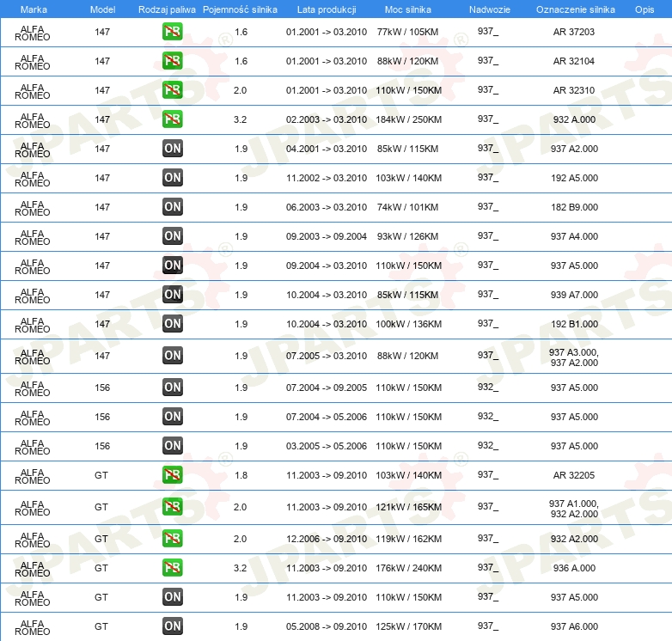
Task: Click the PB icon in GT 119kW / 162KM row
Action: click(172, 539)
